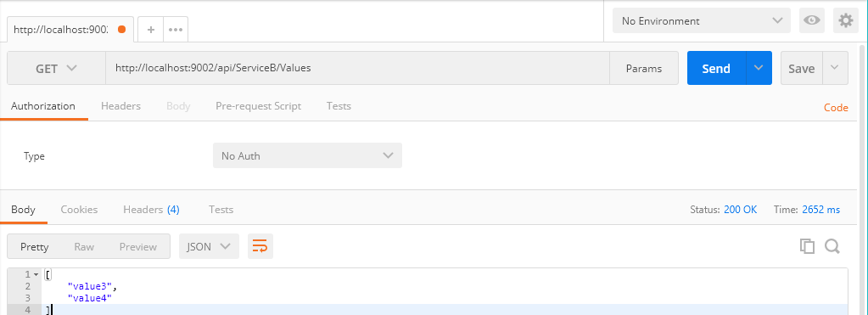
Task: Click the blue Send button
Action: tap(716, 68)
